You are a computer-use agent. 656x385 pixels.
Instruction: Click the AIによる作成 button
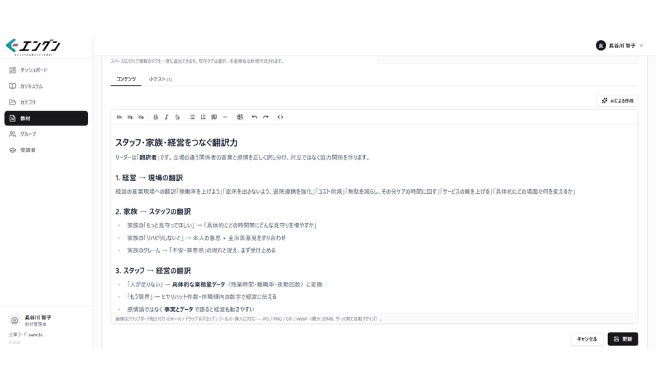[617, 101]
